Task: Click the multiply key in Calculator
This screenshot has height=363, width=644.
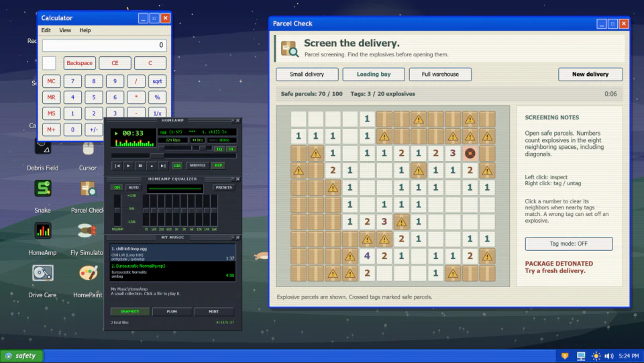Action: 136,97
